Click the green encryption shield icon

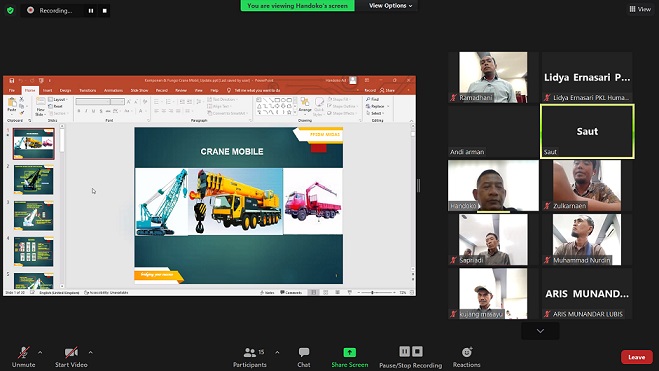(10, 10)
